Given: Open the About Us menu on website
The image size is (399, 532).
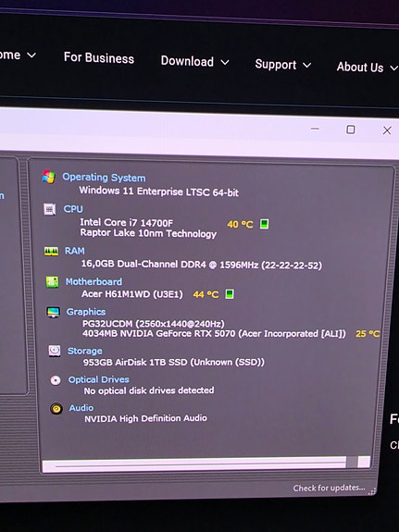Looking at the screenshot, I should pos(367,68).
